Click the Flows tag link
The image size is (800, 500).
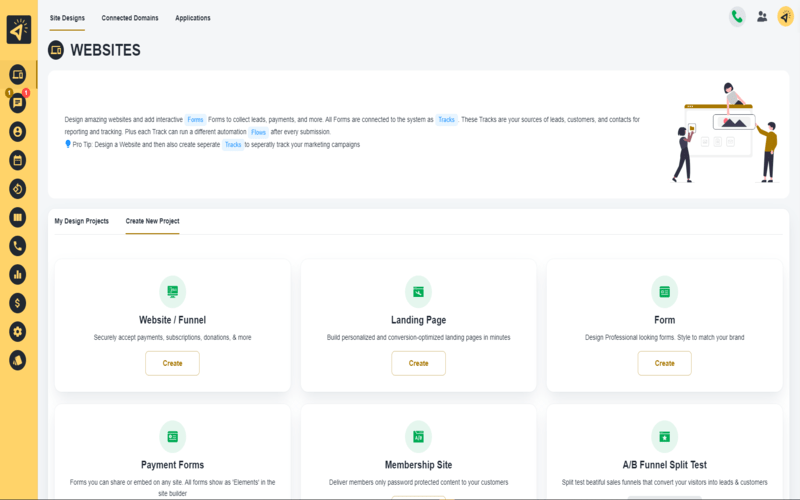(259, 132)
